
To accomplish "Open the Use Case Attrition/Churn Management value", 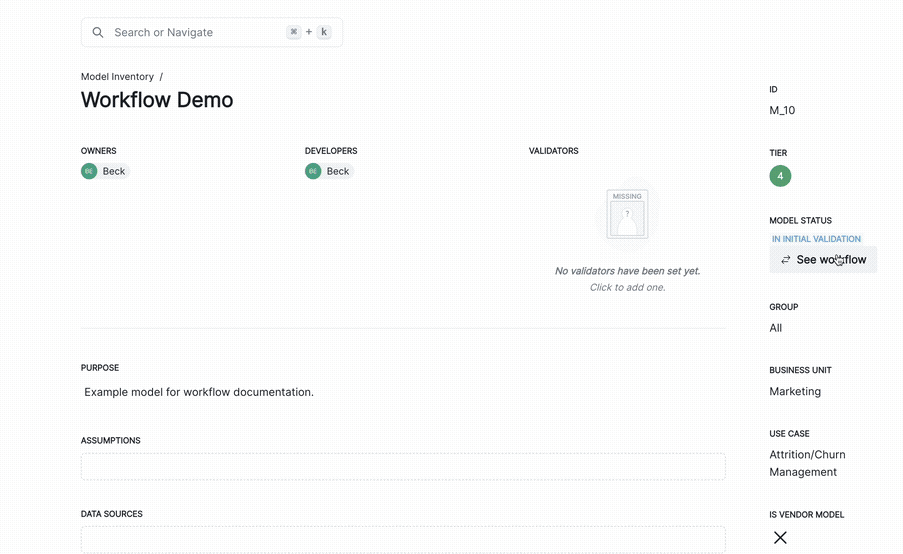I will [x=807, y=463].
